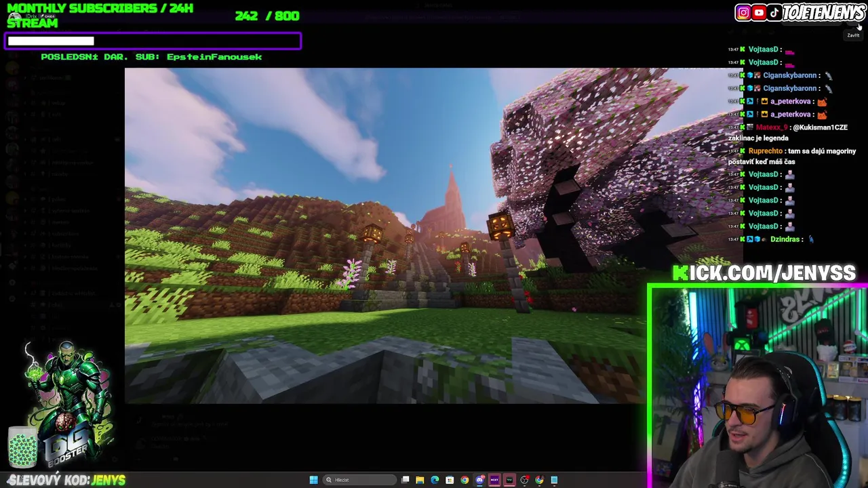The image size is (868, 488).
Task: Click the TikTok logo in the overlay
Action: [774, 12]
